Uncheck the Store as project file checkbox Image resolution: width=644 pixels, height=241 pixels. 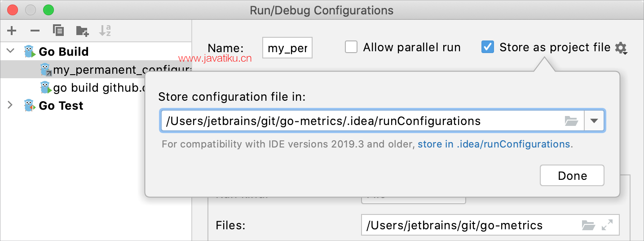point(487,47)
